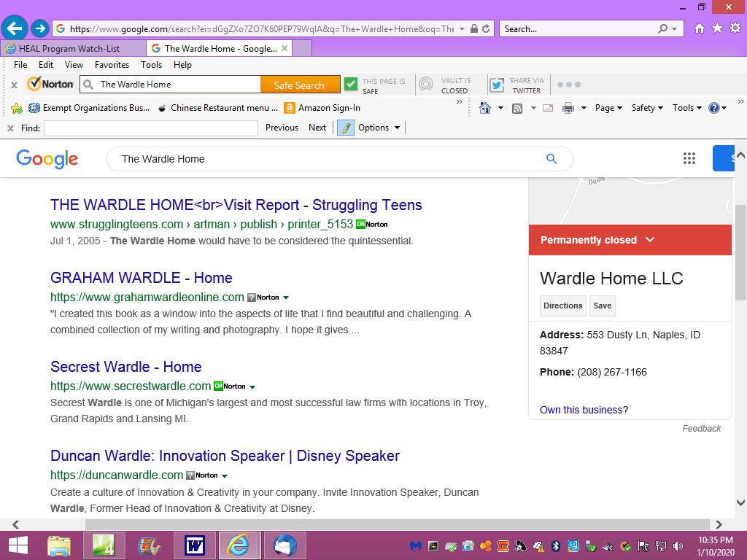Reload the page with the refresh icon
The image size is (747, 560).
(486, 28)
